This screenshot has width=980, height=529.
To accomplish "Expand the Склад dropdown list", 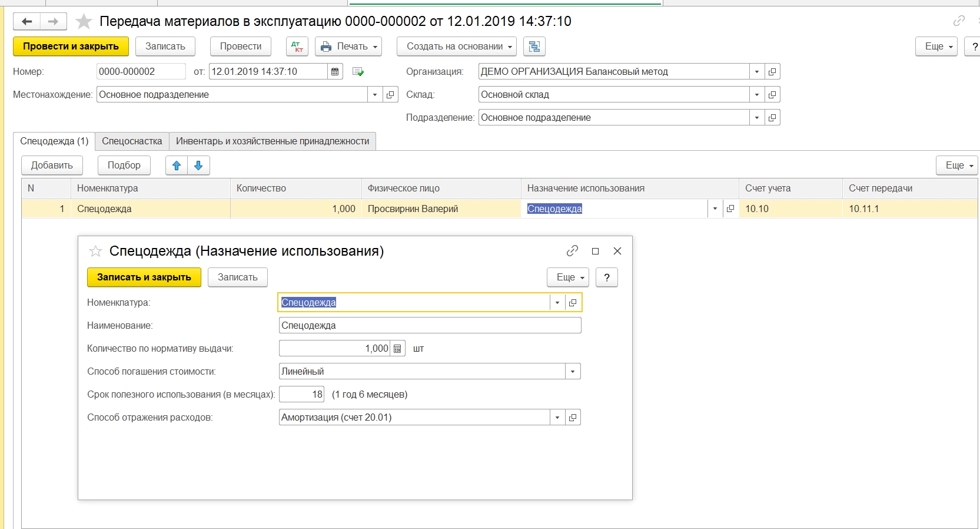I will [757, 95].
